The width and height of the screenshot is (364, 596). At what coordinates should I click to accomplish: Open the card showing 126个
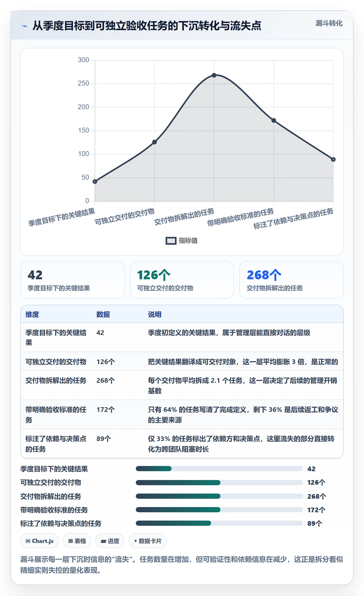182,280
